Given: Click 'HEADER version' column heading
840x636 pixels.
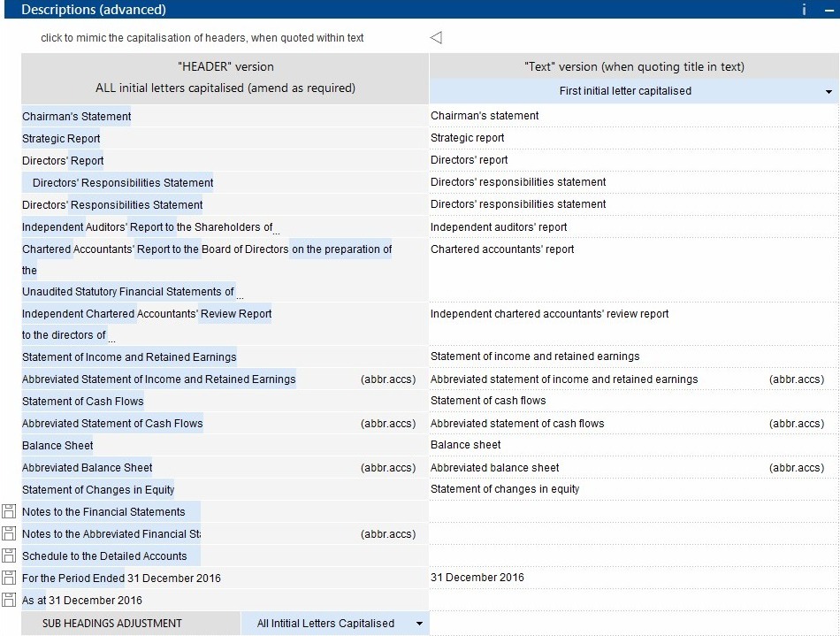Looking at the screenshot, I should tap(225, 66).
